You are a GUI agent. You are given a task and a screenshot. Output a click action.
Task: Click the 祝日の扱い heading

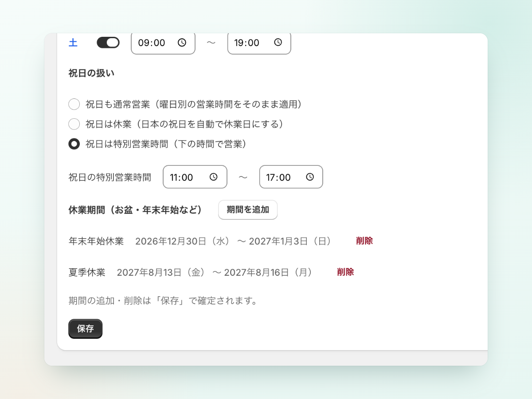[x=92, y=74]
